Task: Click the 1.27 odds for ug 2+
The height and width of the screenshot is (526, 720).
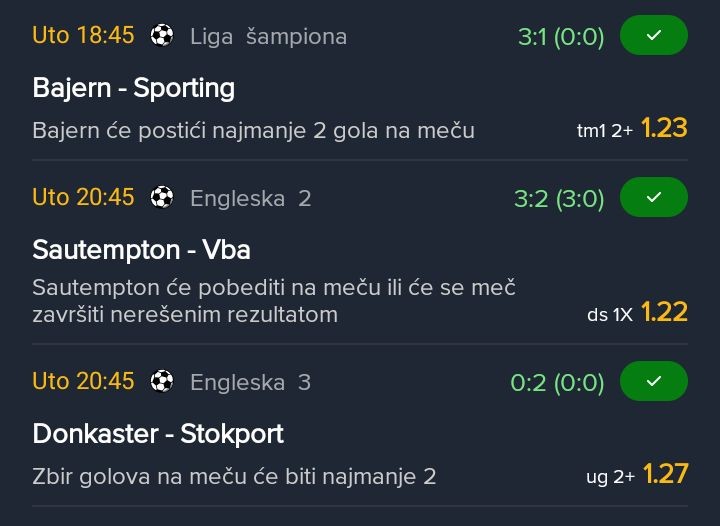Action: (x=664, y=474)
